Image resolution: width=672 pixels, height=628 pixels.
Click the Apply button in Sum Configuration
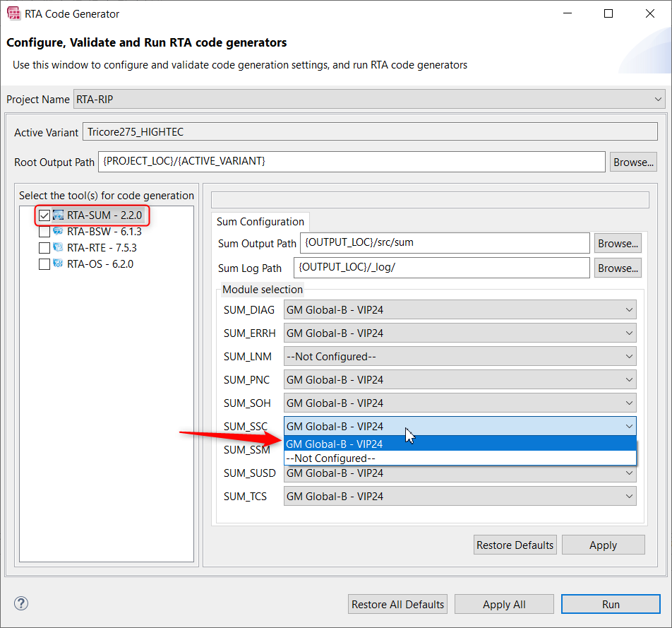click(x=603, y=545)
